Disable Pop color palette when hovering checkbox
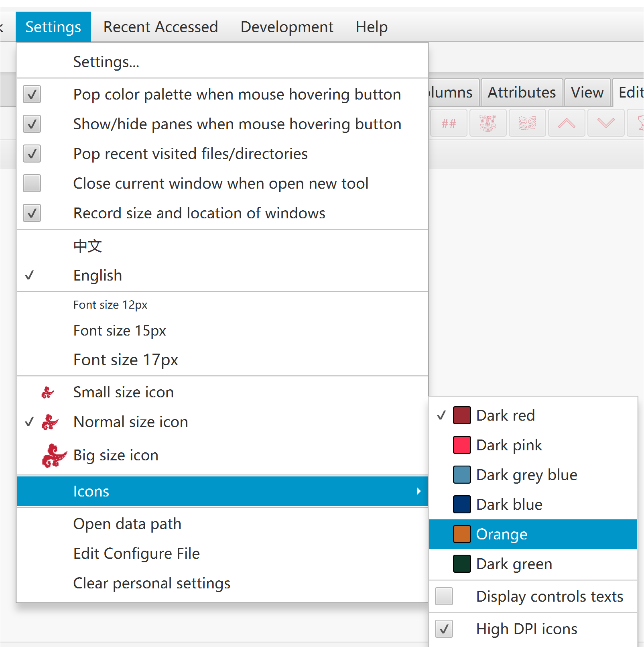The width and height of the screenshot is (644, 647). tap(32, 94)
